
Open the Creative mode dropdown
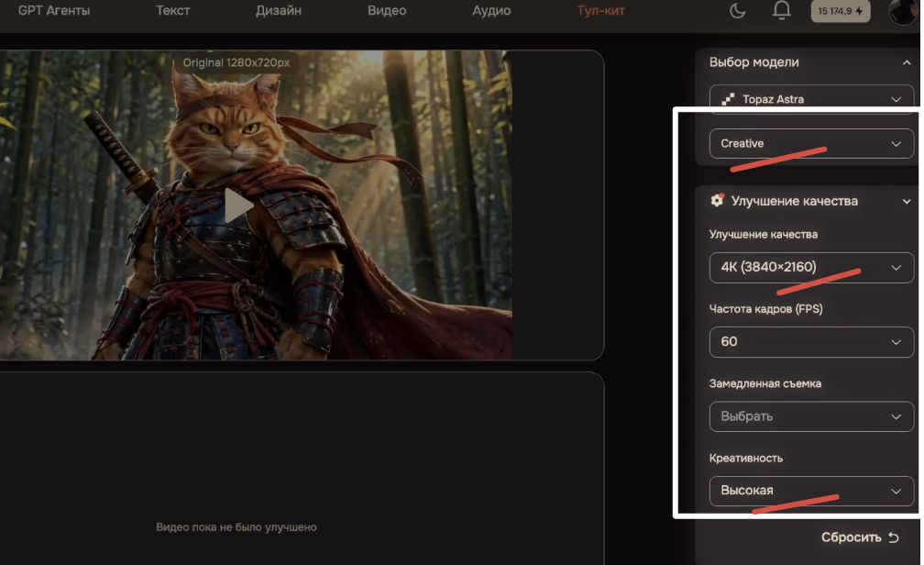(811, 144)
